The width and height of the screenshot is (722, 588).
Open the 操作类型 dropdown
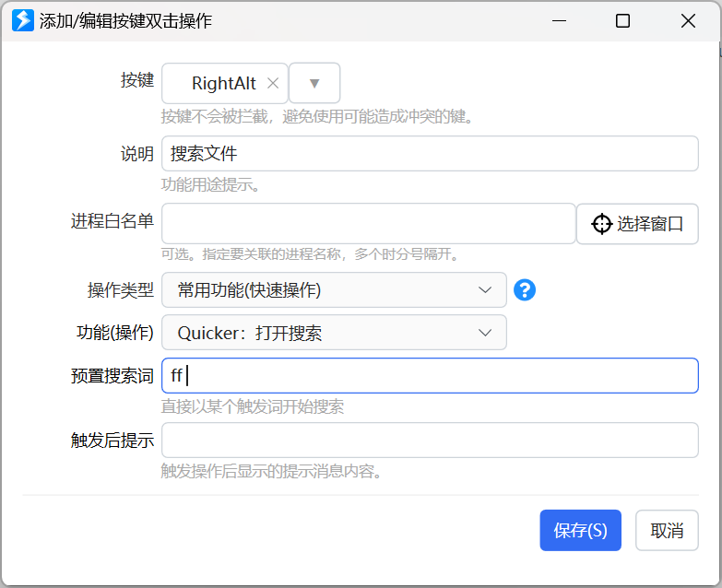coord(334,290)
